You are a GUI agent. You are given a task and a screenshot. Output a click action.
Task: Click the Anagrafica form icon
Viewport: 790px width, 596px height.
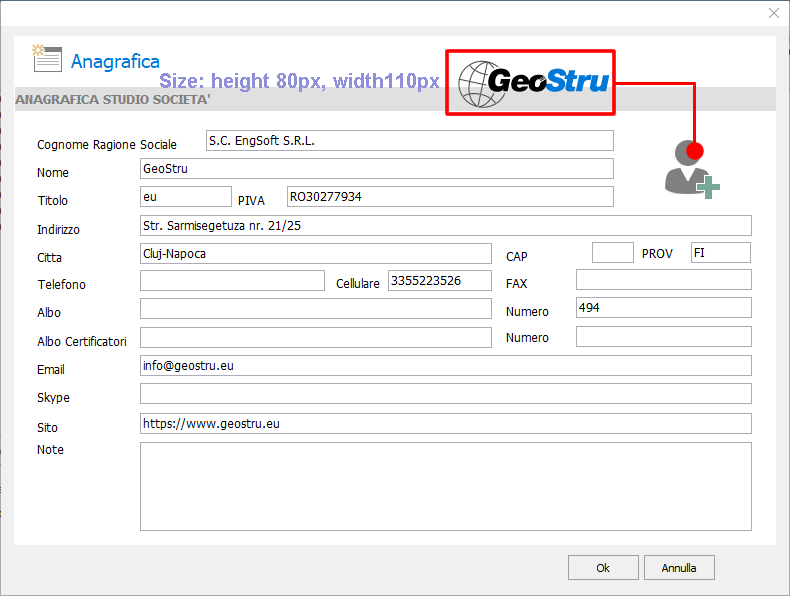[x=47, y=58]
